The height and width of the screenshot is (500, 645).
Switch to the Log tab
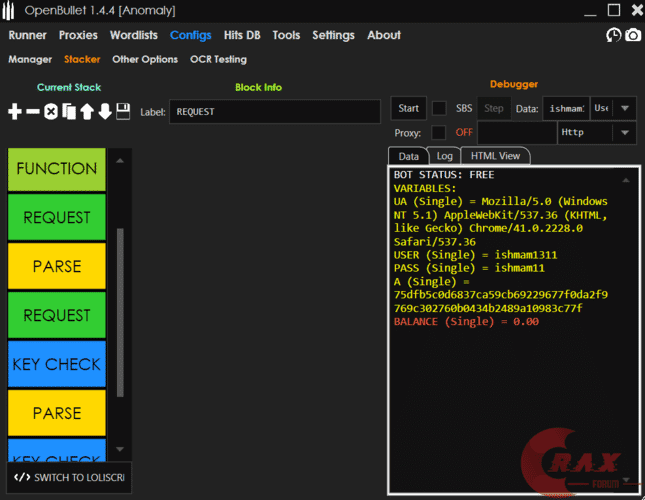point(444,156)
